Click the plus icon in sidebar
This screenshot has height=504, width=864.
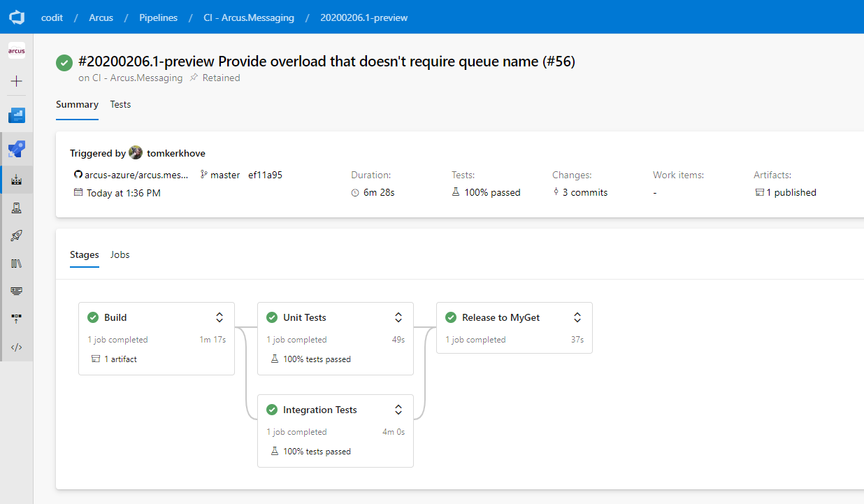pos(17,81)
